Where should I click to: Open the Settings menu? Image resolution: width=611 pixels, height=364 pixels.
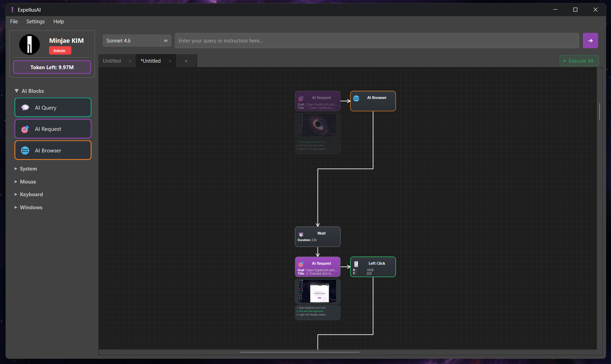point(35,21)
